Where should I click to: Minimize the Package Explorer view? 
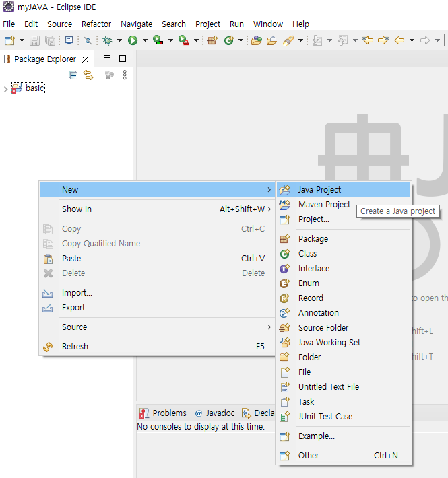click(x=107, y=57)
